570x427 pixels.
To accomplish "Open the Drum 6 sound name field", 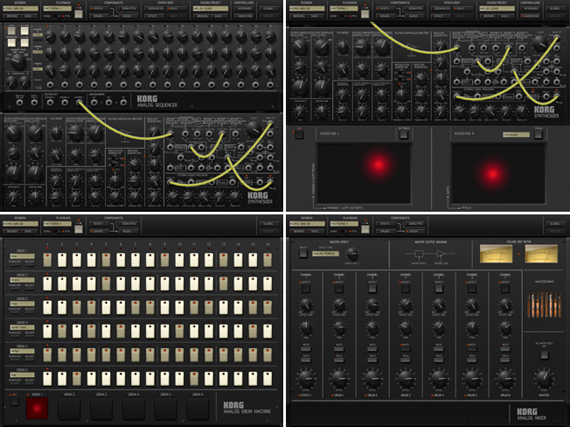I will point(22,375).
